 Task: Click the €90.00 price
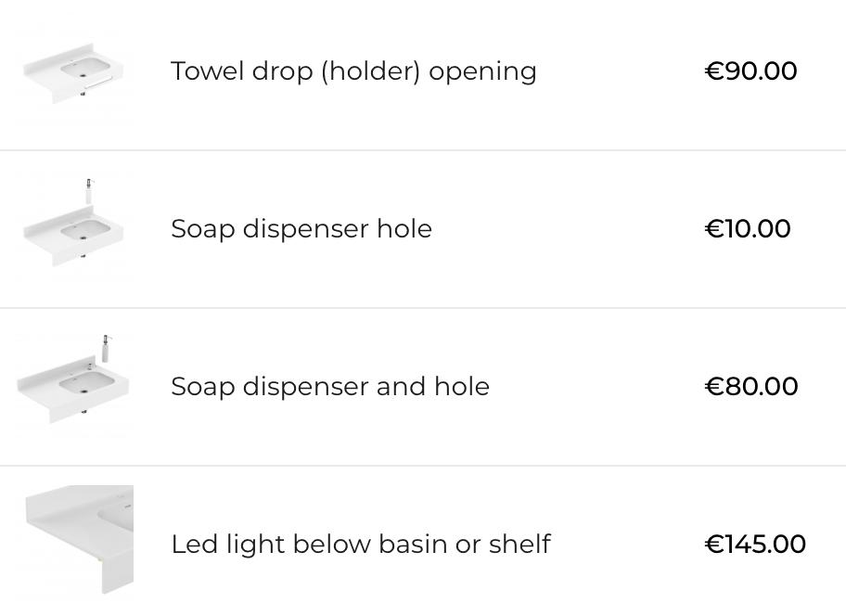coord(750,71)
